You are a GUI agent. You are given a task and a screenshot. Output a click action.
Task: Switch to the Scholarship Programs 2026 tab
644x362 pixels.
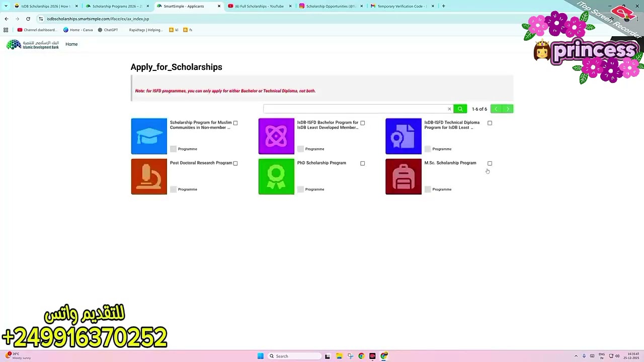pos(117,6)
